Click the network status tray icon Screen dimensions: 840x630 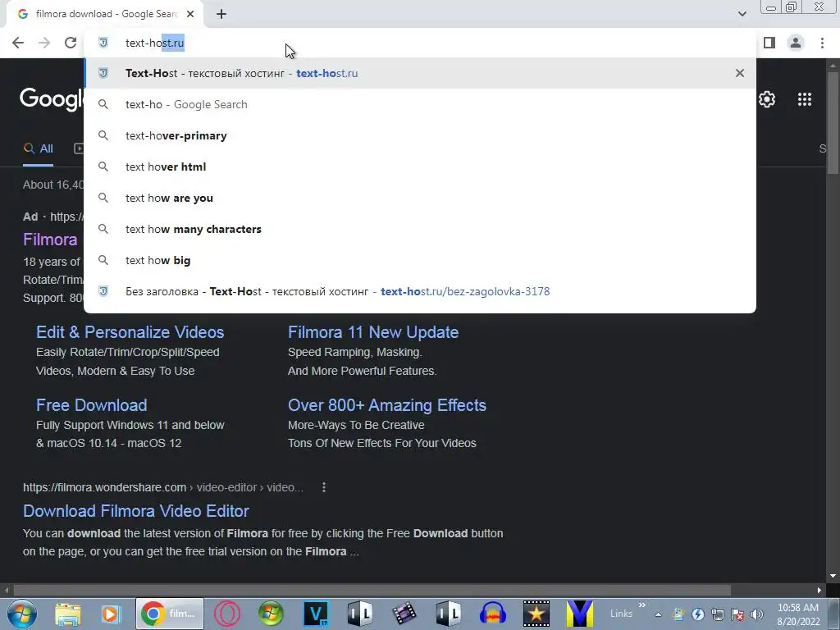tap(717, 615)
